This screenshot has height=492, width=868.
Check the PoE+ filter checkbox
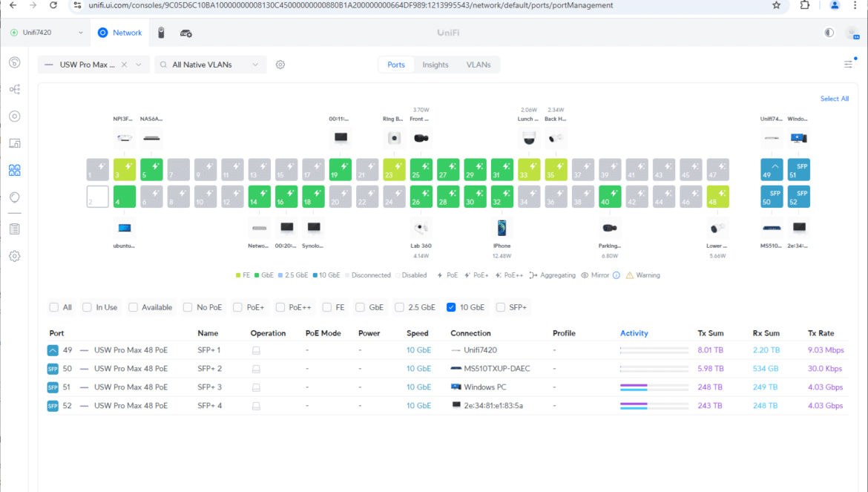(x=237, y=307)
